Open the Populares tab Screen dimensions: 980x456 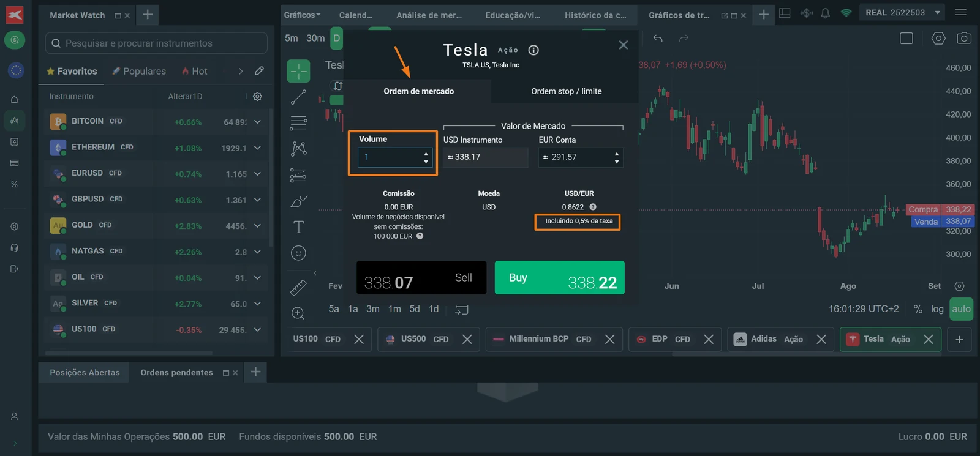click(x=139, y=71)
